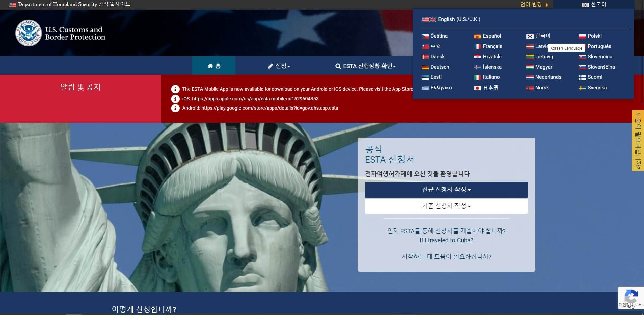This screenshot has height=315, width=644.
Task: Click the home icon on the 홈 tab
Action: click(210, 66)
